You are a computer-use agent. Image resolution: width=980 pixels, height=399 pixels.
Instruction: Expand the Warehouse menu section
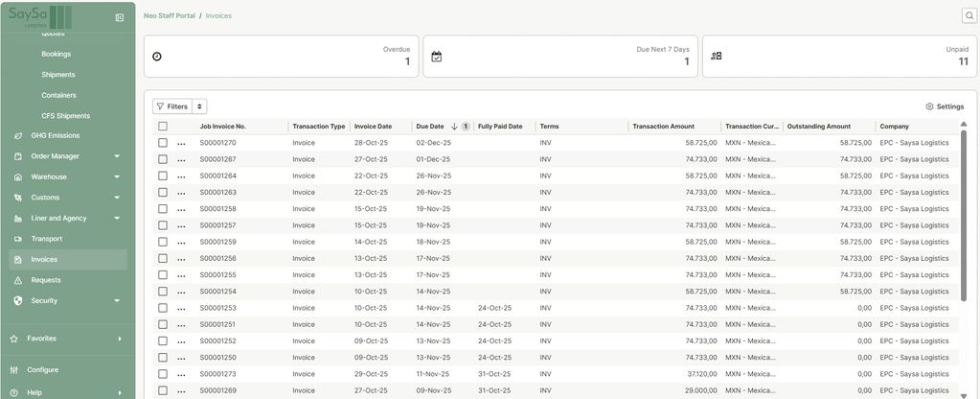click(117, 176)
